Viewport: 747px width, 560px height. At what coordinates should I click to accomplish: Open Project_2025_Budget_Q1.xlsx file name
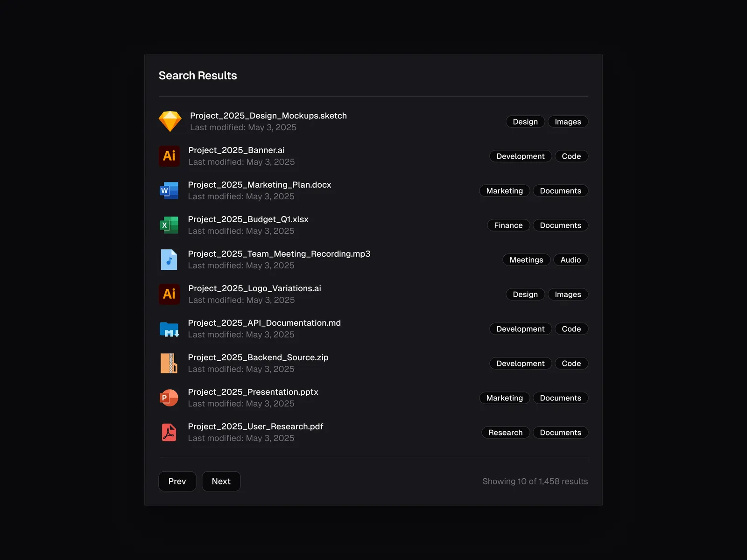pyautogui.click(x=248, y=219)
